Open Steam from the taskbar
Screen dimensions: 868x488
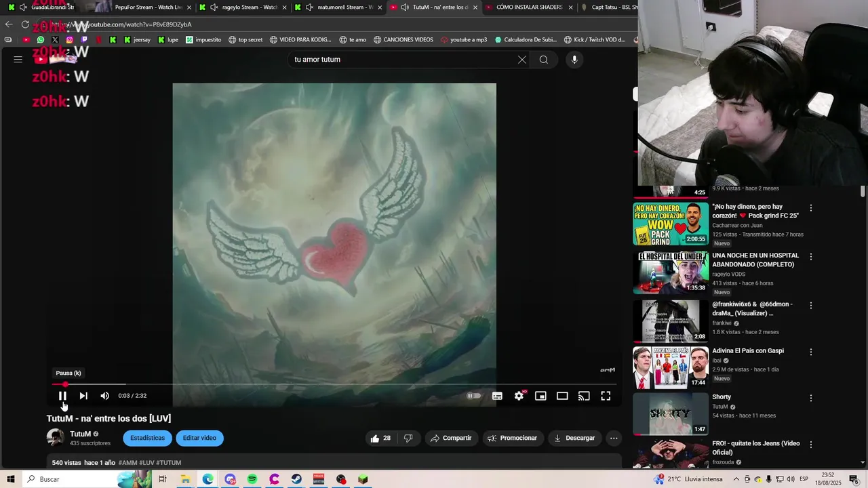pos(296,479)
